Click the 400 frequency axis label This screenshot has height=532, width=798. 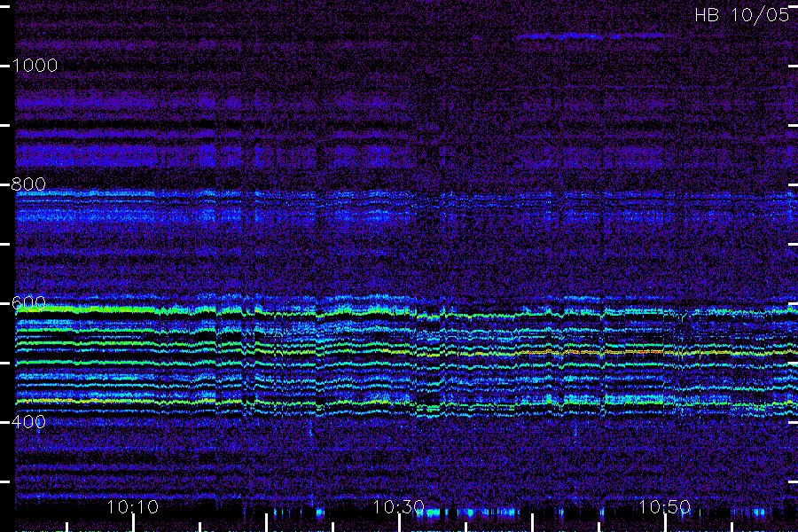click(x=28, y=421)
